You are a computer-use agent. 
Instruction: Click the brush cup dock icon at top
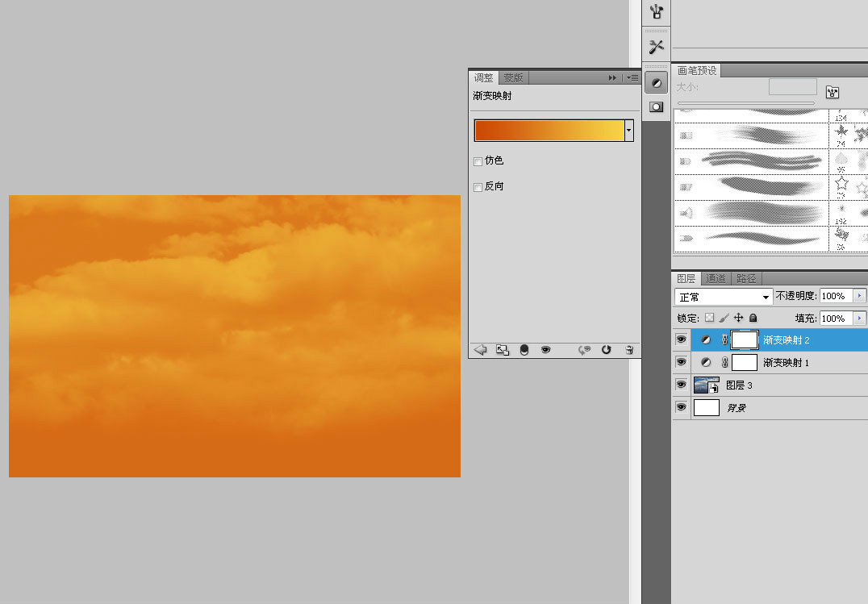click(x=657, y=11)
